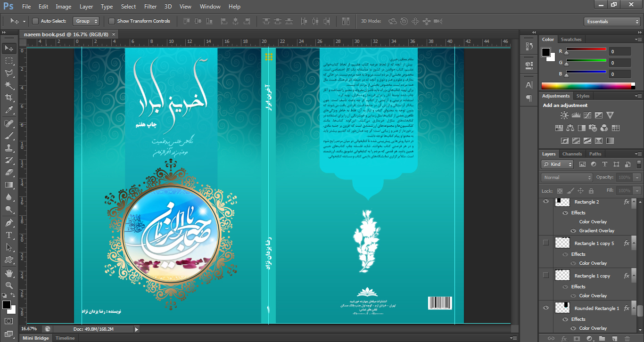Select the Horizontal Type tool

[x=8, y=235]
